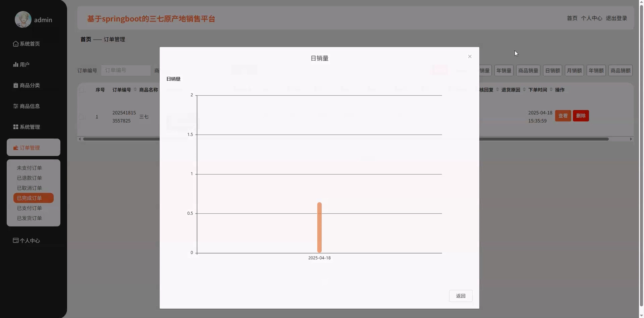Click the 个人中心 sidebar card icon
This screenshot has height=318, width=644.
(x=15, y=241)
